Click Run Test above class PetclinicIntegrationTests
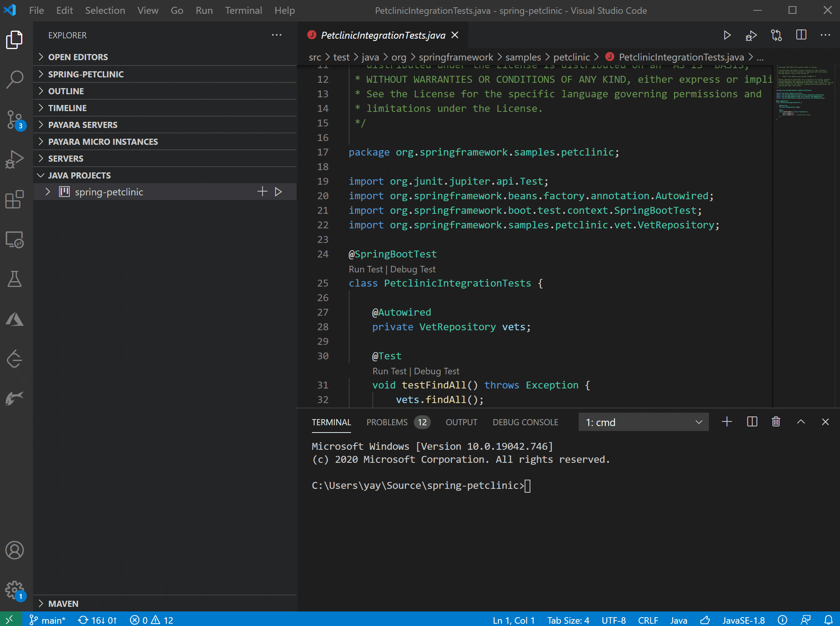The width and height of the screenshot is (840, 626). (x=366, y=269)
